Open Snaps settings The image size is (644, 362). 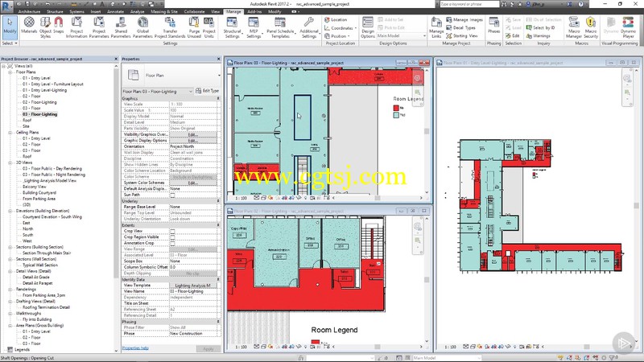(58, 27)
